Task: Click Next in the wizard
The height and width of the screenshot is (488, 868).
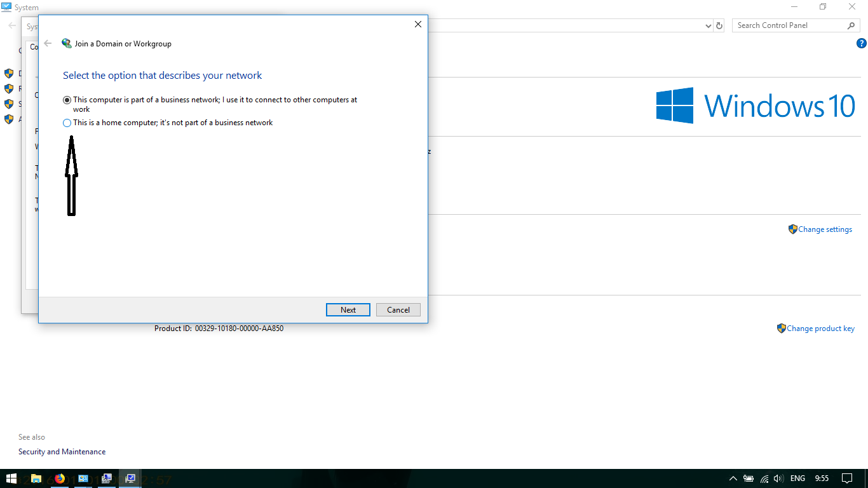Action: (348, 310)
